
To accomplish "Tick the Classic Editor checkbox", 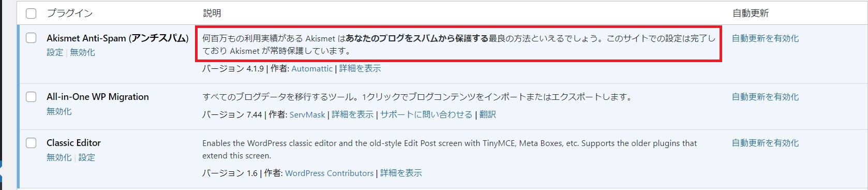I will click(31, 143).
